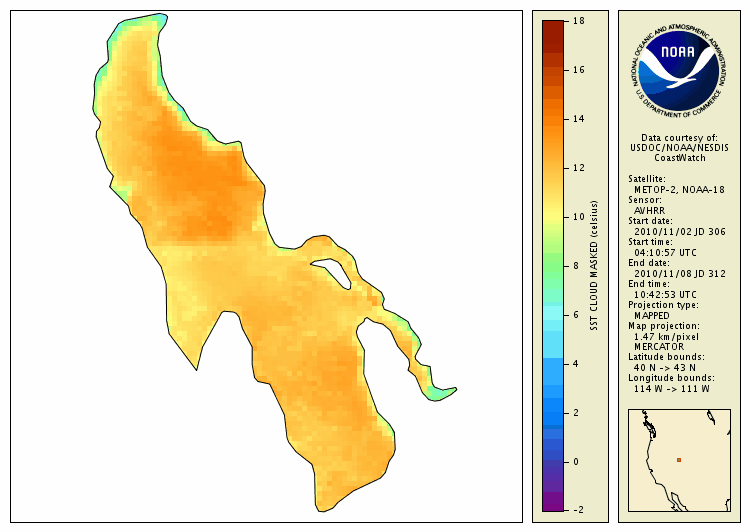Click the '16' color scale tick label
Screen dimensions: 750x532
[x=578, y=70]
